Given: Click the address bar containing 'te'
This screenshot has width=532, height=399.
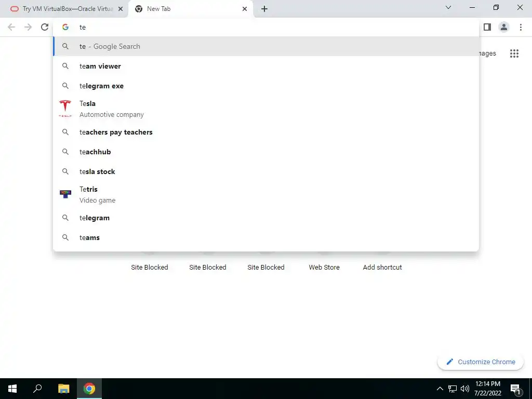Looking at the screenshot, I should click(266, 27).
